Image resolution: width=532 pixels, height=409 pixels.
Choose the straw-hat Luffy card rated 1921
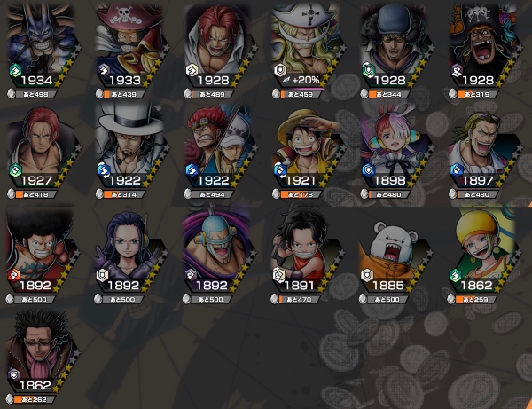[308, 146]
